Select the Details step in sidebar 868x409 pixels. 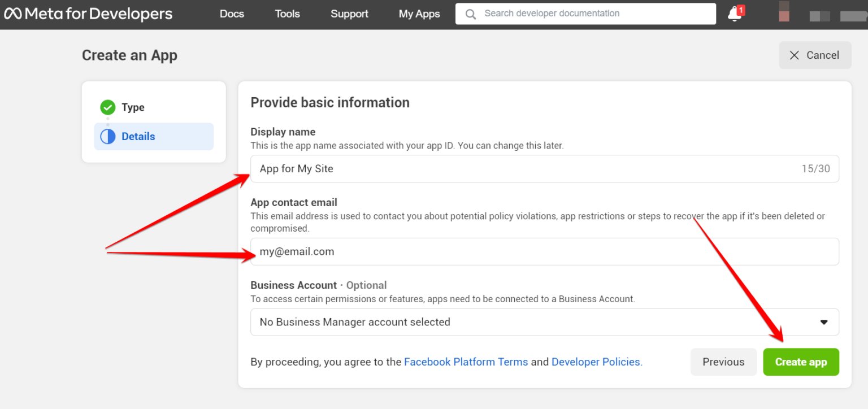pyautogui.click(x=154, y=136)
